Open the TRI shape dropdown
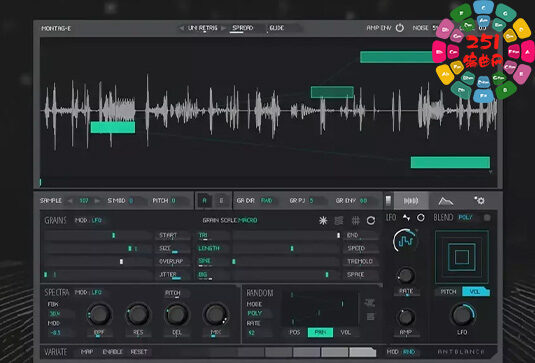Image resolution: width=535 pixels, height=363 pixels. pyautogui.click(x=203, y=235)
